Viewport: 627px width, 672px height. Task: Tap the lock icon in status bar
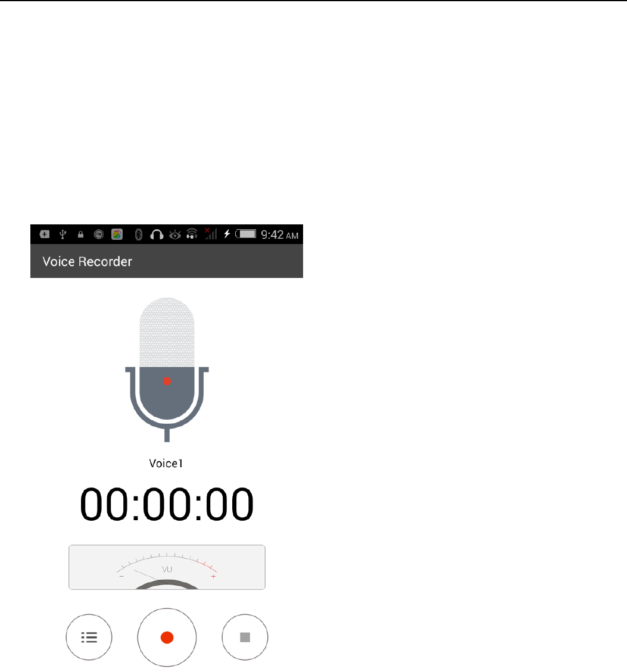coord(80,235)
